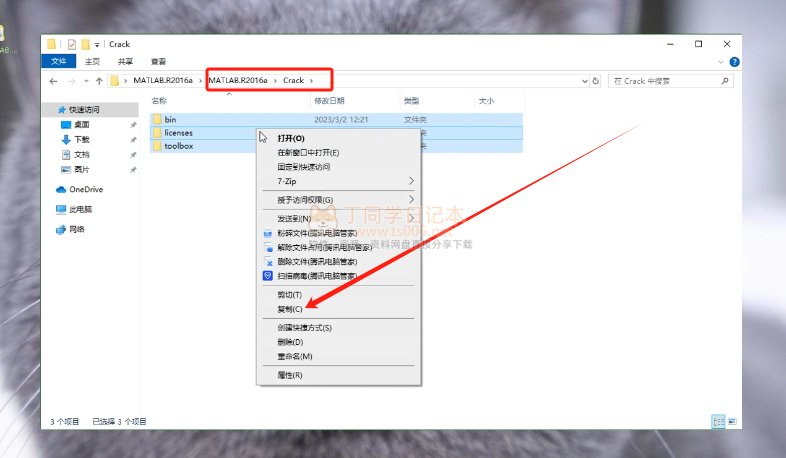Select the bin folder name

pyautogui.click(x=170, y=119)
